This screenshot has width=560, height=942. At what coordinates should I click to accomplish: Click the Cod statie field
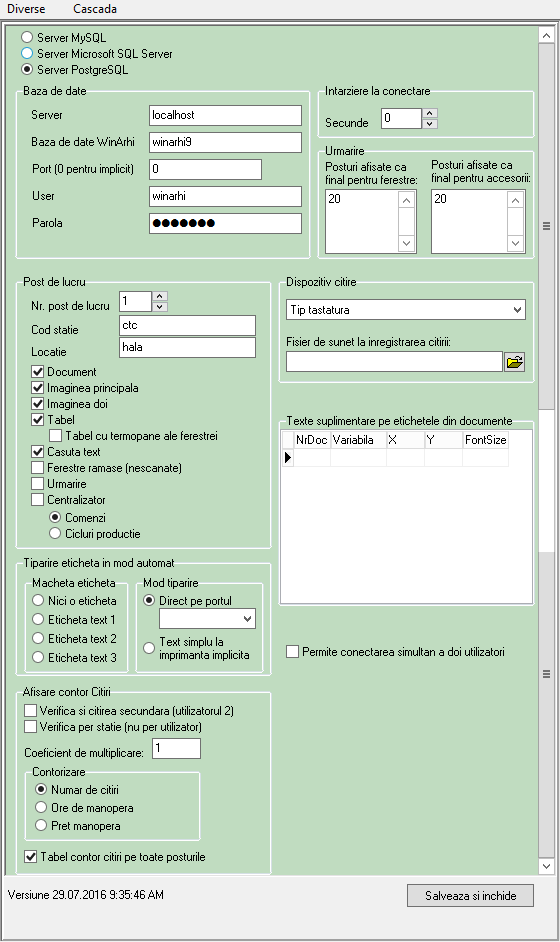pyautogui.click(x=187, y=326)
